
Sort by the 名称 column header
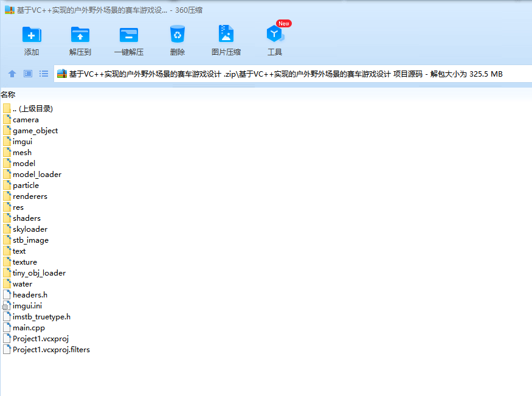pos(8,94)
